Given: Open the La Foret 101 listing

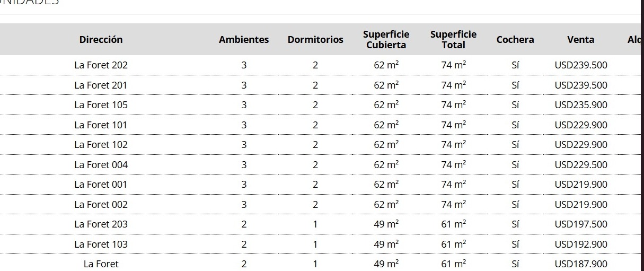Looking at the screenshot, I should pyautogui.click(x=101, y=125).
